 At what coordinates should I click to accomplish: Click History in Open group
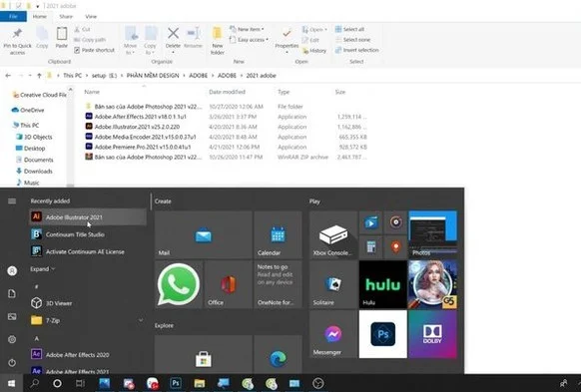coord(314,50)
